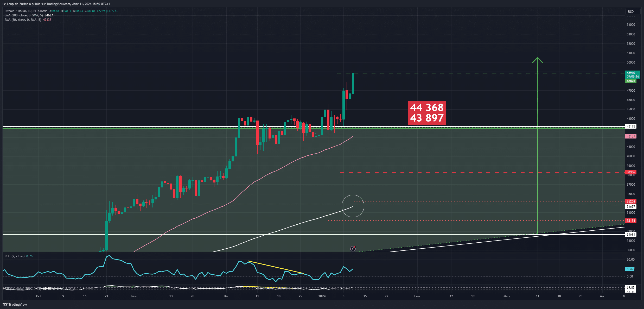Click the 43175 horizontal line label

[x=631, y=127]
